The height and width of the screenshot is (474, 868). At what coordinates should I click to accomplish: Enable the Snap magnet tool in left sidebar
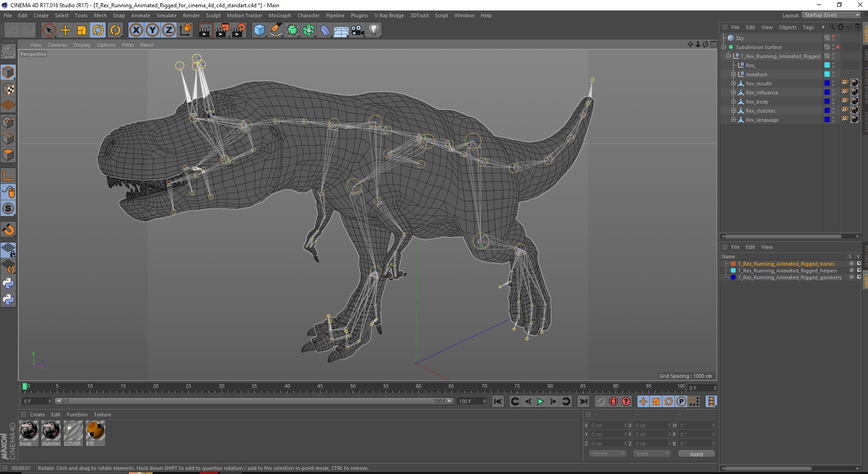click(8, 230)
